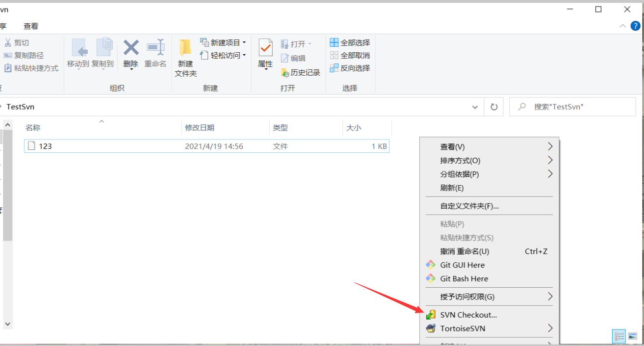Open the 删除 dropdown arrow
The height and width of the screenshot is (346, 644).
pos(131,69)
